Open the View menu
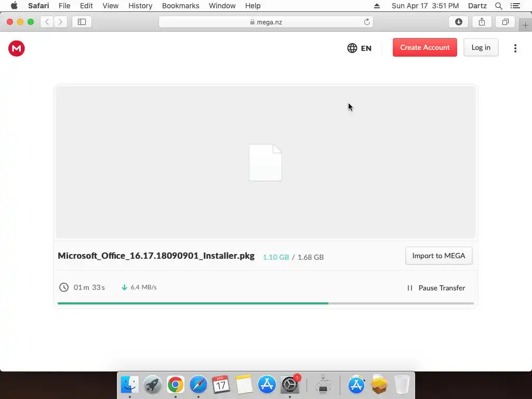Screen dimensions: 532x399 pyautogui.click(x=111, y=6)
